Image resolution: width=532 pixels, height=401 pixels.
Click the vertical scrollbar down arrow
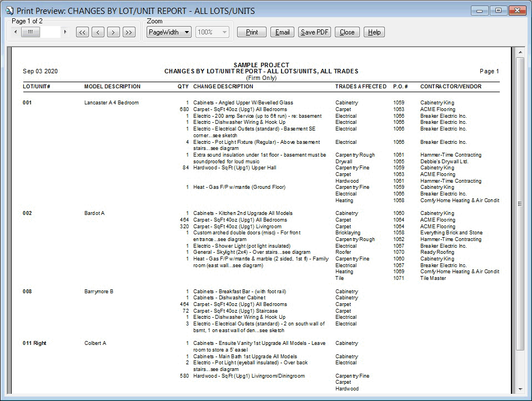pos(520,389)
